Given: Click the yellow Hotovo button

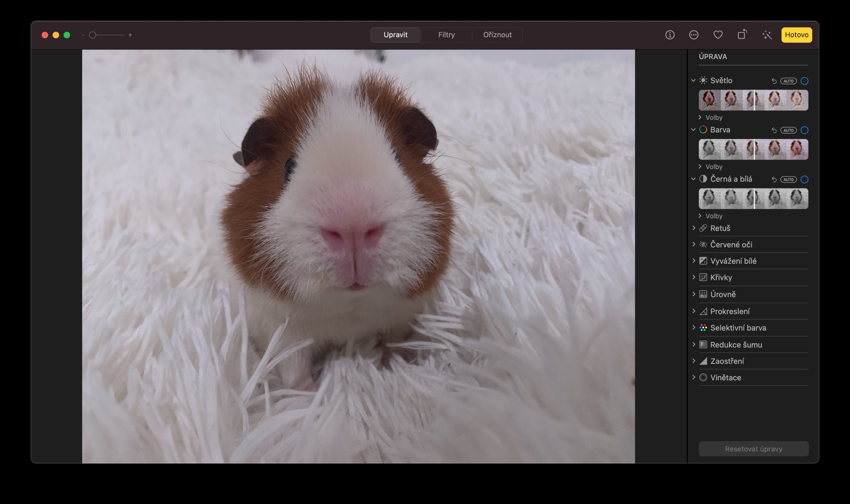Looking at the screenshot, I should click(x=797, y=35).
